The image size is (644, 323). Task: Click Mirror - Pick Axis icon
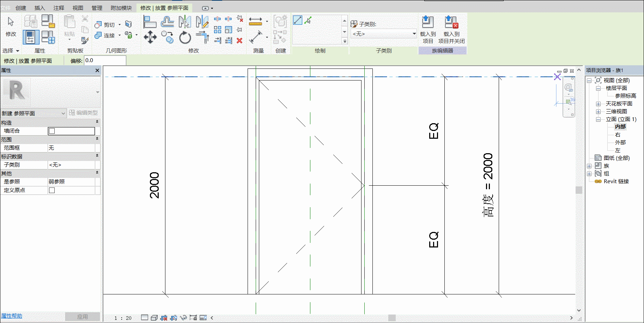[185, 22]
